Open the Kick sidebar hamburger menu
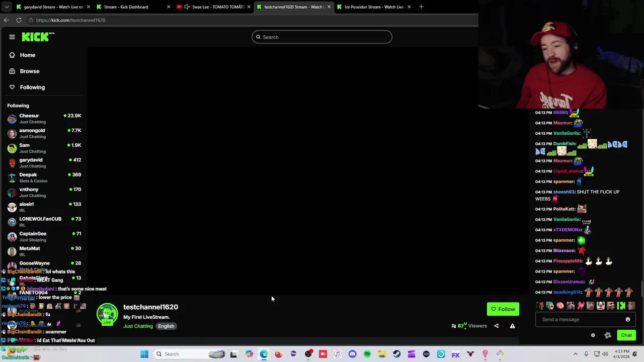This screenshot has width=644, height=362. pos(12,37)
